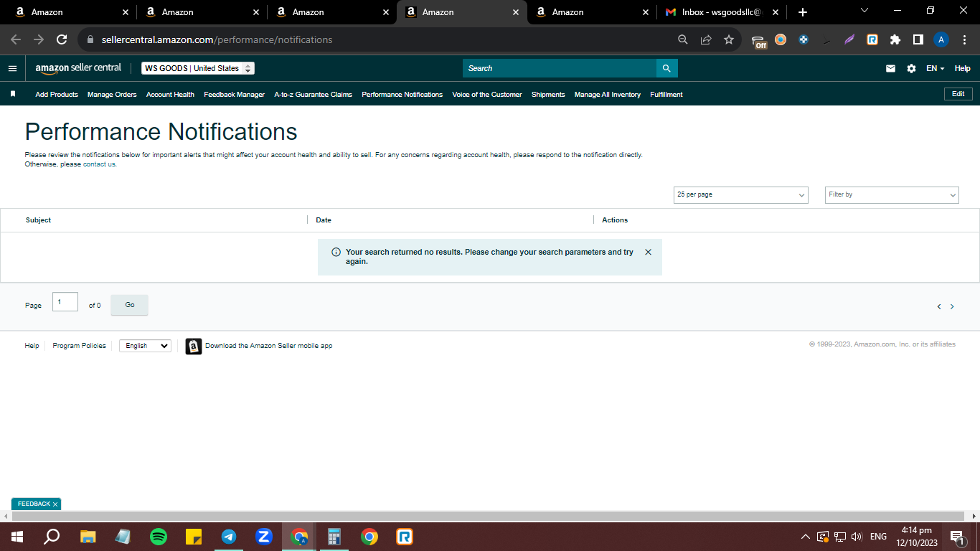Open Voice of the Customer

[487, 94]
